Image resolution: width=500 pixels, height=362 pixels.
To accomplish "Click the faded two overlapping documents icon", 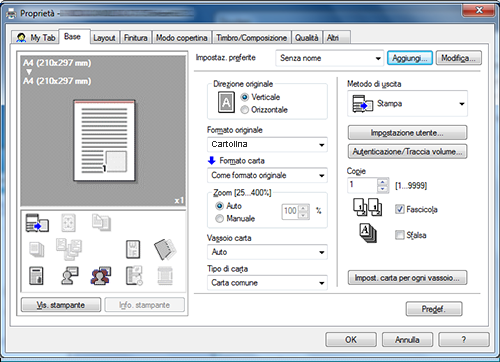I will [x=101, y=223].
